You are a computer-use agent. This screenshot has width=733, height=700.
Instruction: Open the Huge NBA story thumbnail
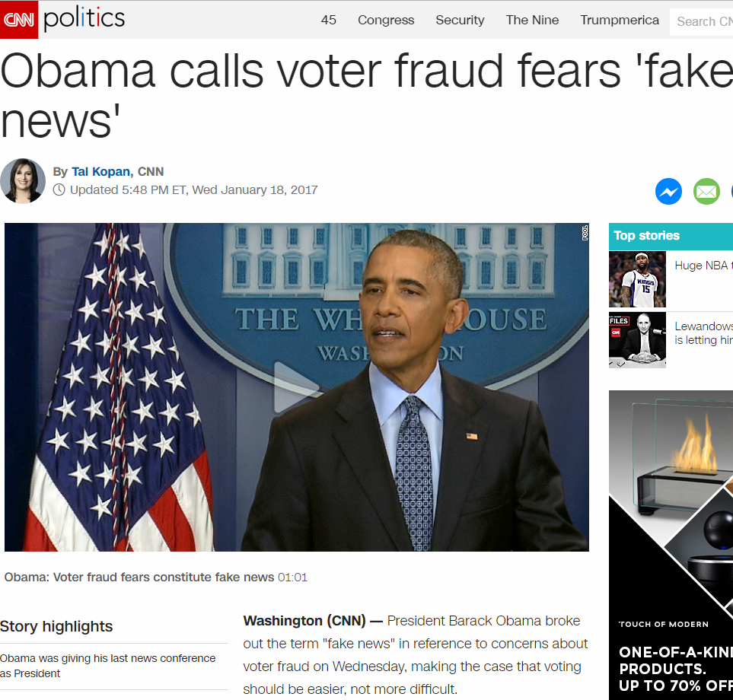point(637,279)
